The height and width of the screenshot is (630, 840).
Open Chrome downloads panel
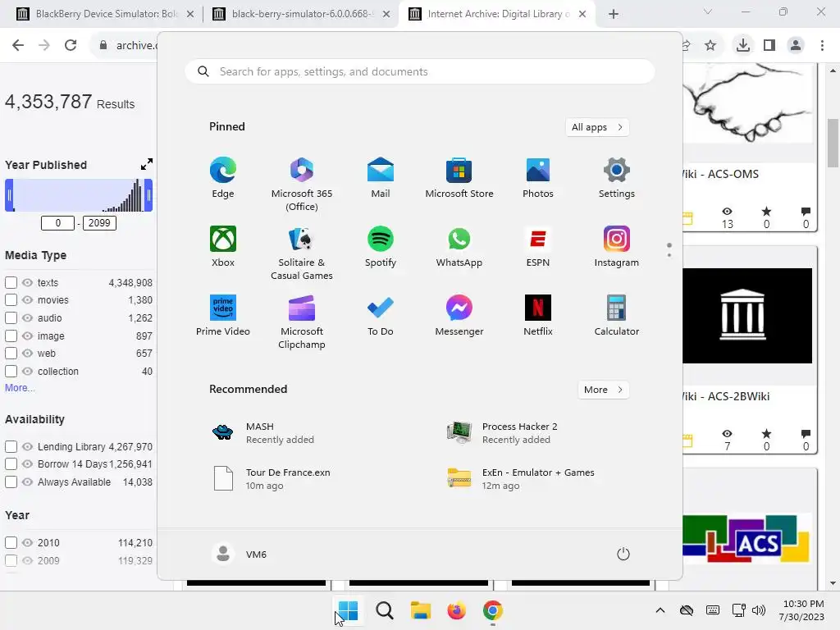pyautogui.click(x=743, y=45)
